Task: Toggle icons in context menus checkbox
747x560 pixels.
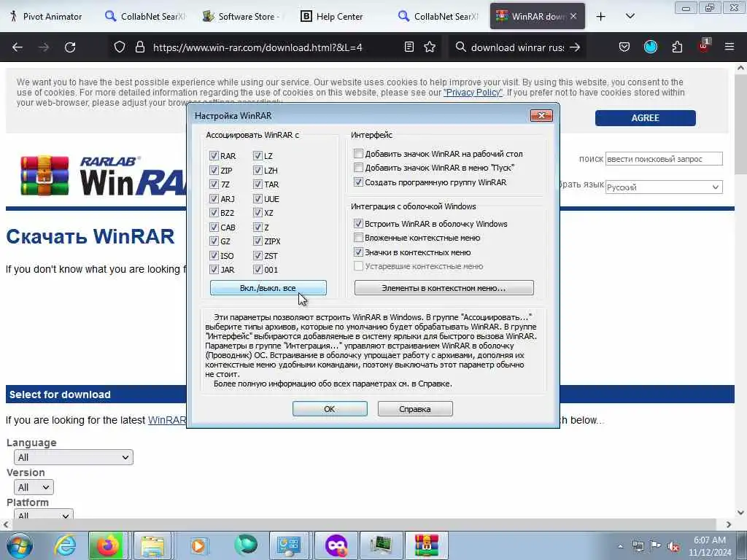Action: pos(358,252)
